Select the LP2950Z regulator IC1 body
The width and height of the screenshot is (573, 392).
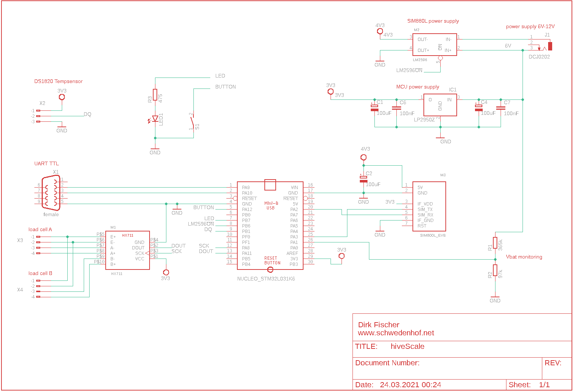[440, 105]
